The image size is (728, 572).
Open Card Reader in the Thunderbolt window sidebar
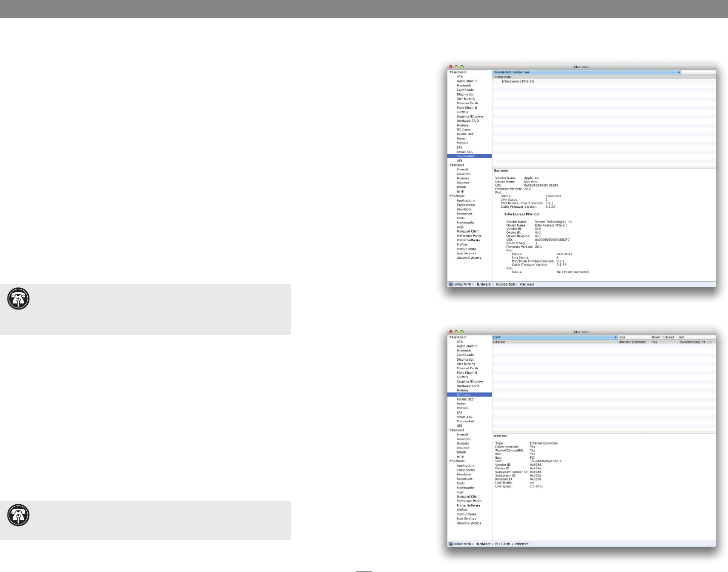pyautogui.click(x=466, y=90)
